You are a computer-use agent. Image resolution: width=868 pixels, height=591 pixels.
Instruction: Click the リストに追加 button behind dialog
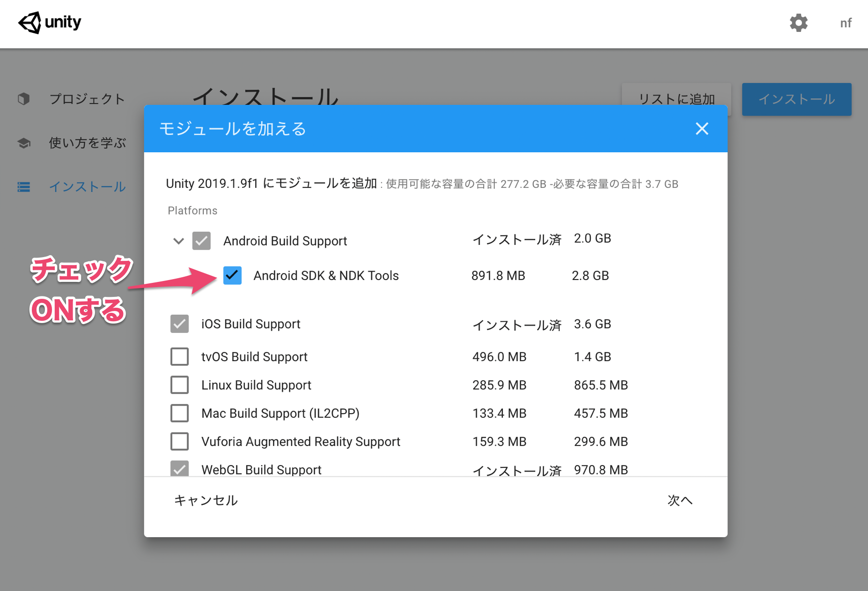tap(677, 99)
